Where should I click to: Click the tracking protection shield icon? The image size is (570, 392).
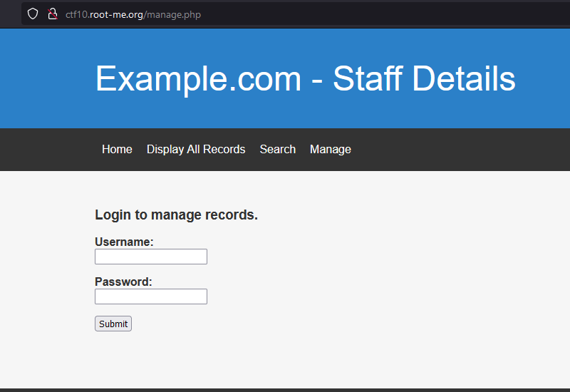(x=33, y=14)
